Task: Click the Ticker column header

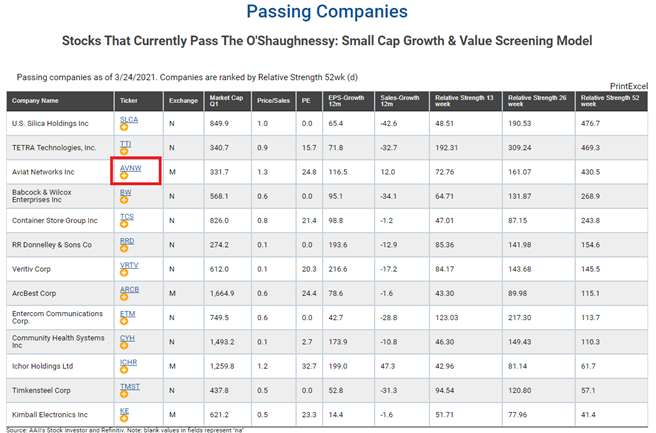Action: tap(138, 101)
